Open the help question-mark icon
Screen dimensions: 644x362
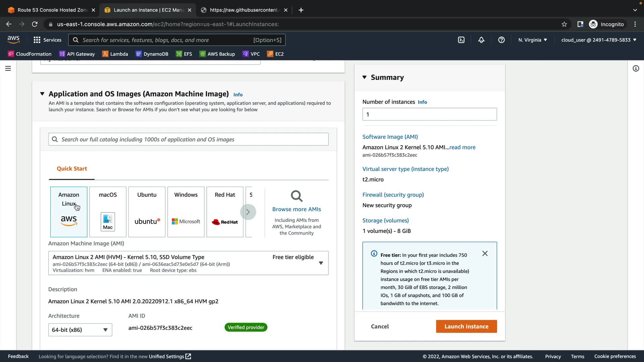coord(501,40)
